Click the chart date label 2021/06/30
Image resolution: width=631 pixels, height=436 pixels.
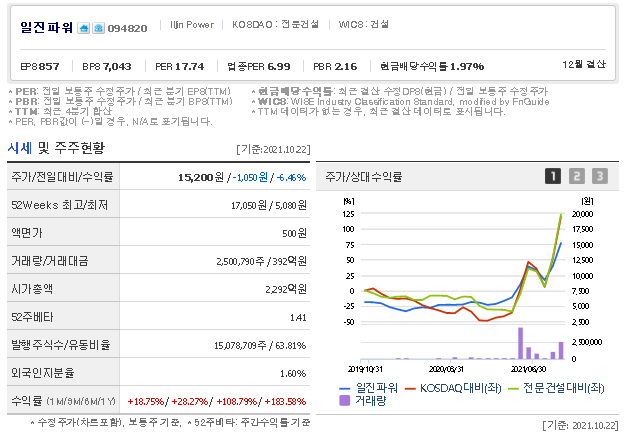point(528,369)
